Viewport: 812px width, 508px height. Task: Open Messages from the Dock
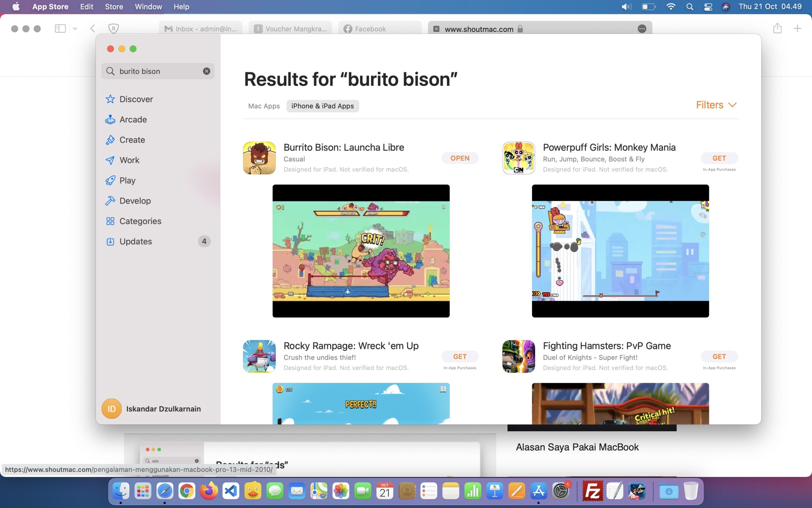coord(275,491)
